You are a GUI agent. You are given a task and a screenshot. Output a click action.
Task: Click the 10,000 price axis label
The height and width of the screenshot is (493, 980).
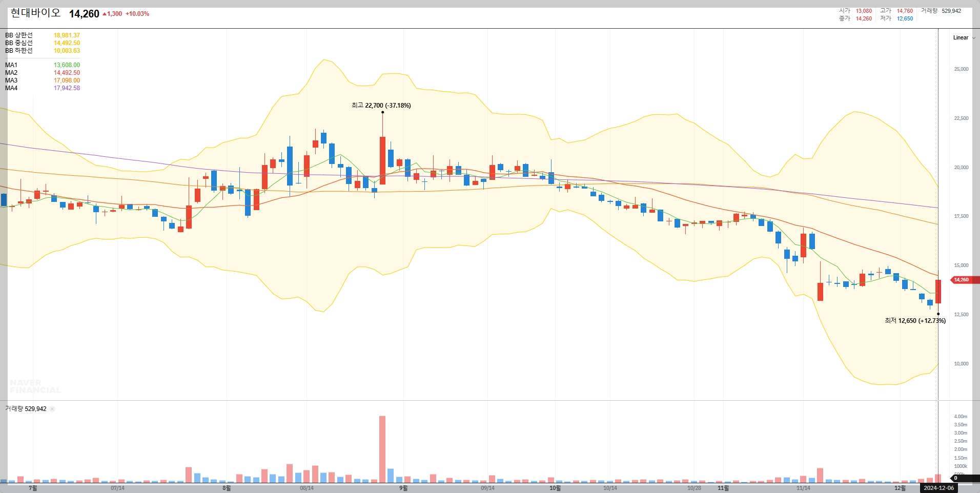pos(961,364)
